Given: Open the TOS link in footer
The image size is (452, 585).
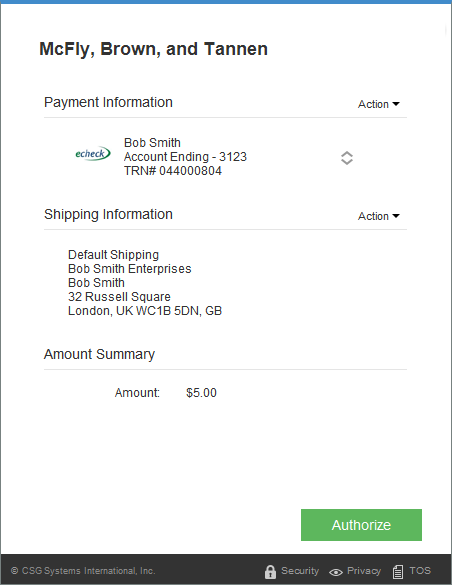Looking at the screenshot, I should (x=420, y=571).
